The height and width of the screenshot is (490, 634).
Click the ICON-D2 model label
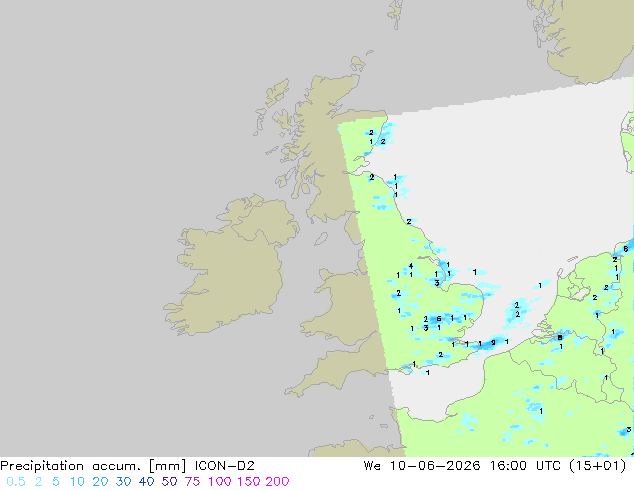pos(224,466)
